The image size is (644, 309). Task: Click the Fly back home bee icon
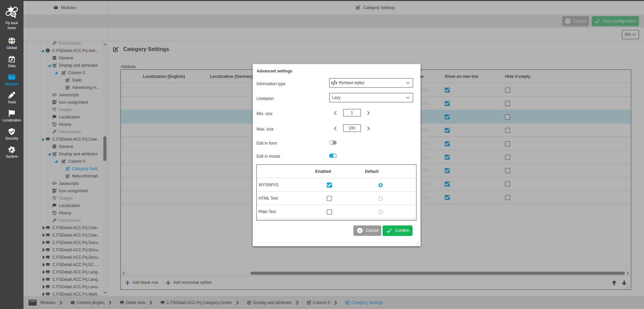tap(12, 12)
